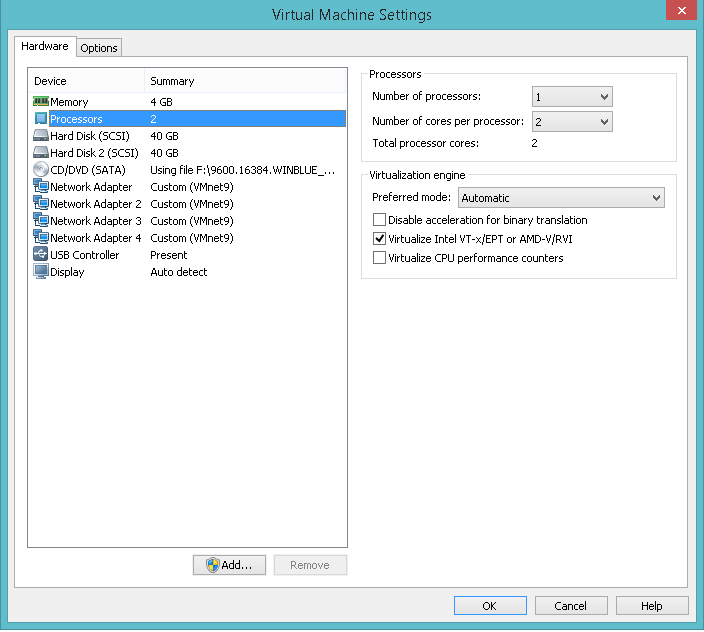
Task: Select Hard Disk (SCSI) label
Action: pyautogui.click(x=90, y=136)
